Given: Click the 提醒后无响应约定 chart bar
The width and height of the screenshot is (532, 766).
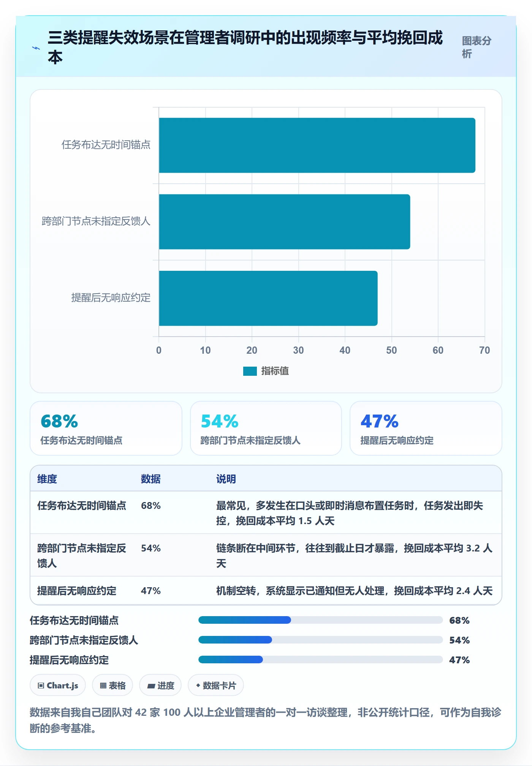Looking at the screenshot, I should [x=268, y=298].
